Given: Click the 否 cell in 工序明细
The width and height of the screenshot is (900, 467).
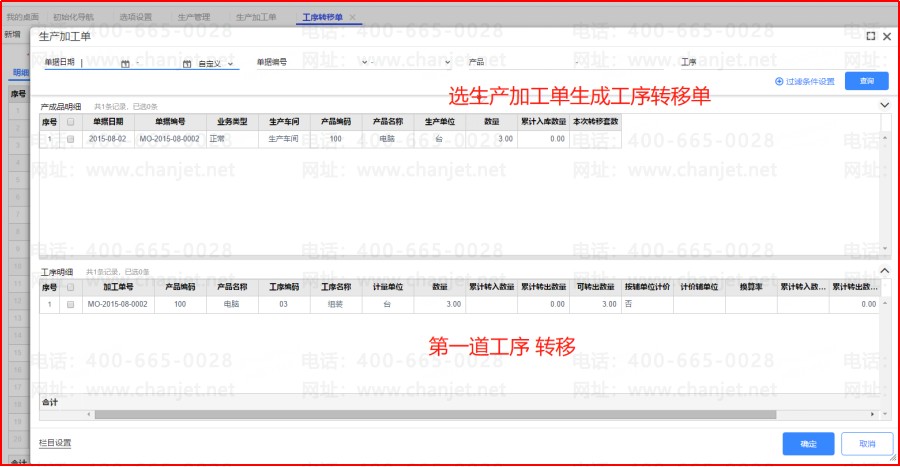Looking at the screenshot, I should (647, 304).
